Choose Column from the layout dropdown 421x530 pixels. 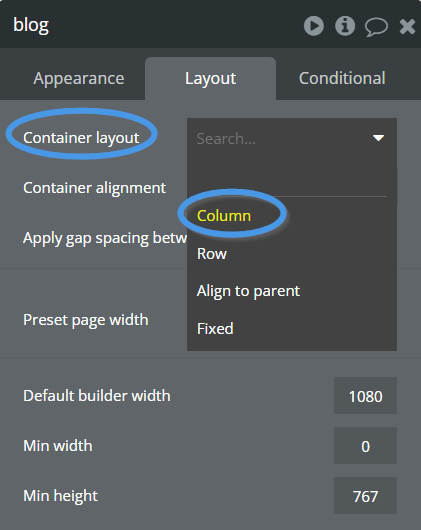tap(224, 216)
